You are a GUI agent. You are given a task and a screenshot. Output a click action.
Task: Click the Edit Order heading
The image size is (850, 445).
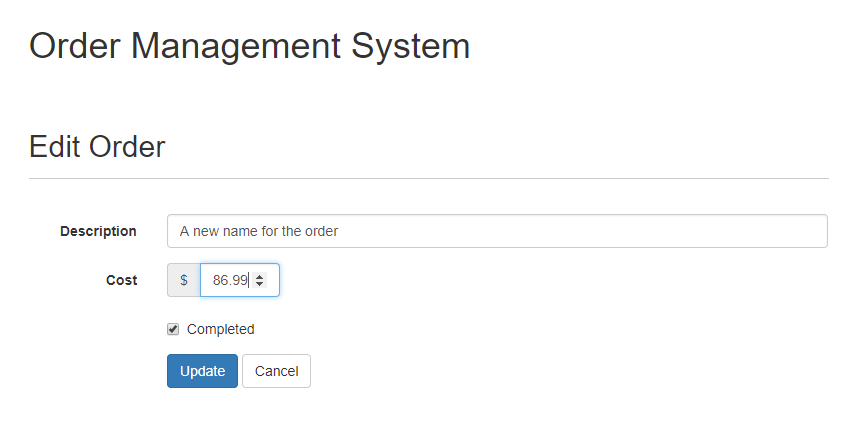97,147
